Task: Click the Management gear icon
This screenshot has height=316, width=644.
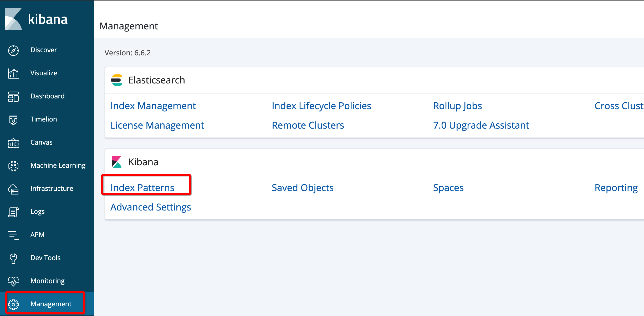Action: point(13,304)
